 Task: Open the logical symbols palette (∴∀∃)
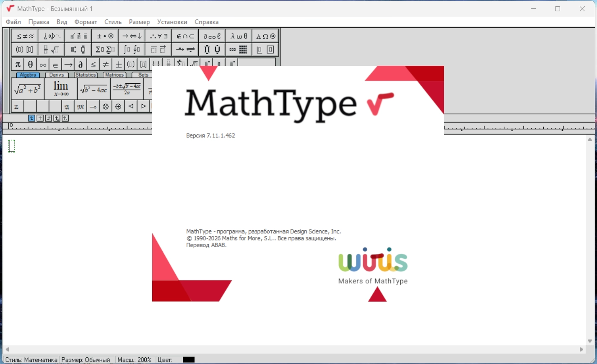coord(158,36)
